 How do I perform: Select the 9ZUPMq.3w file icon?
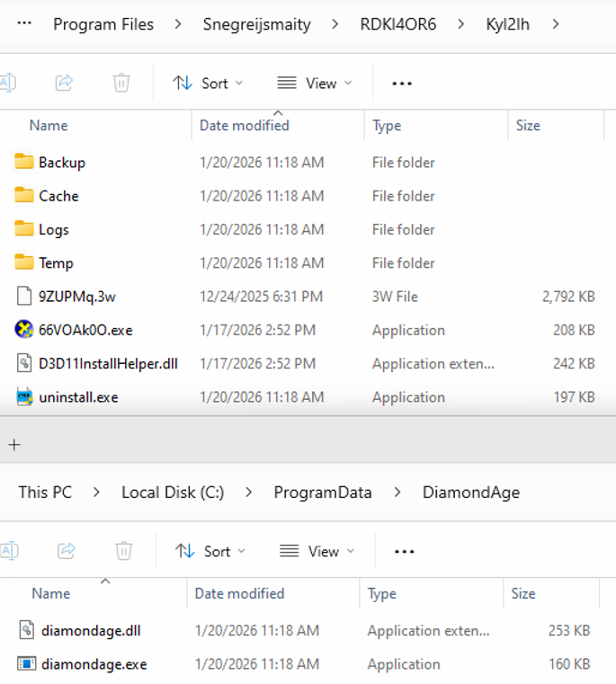pyautogui.click(x=24, y=297)
